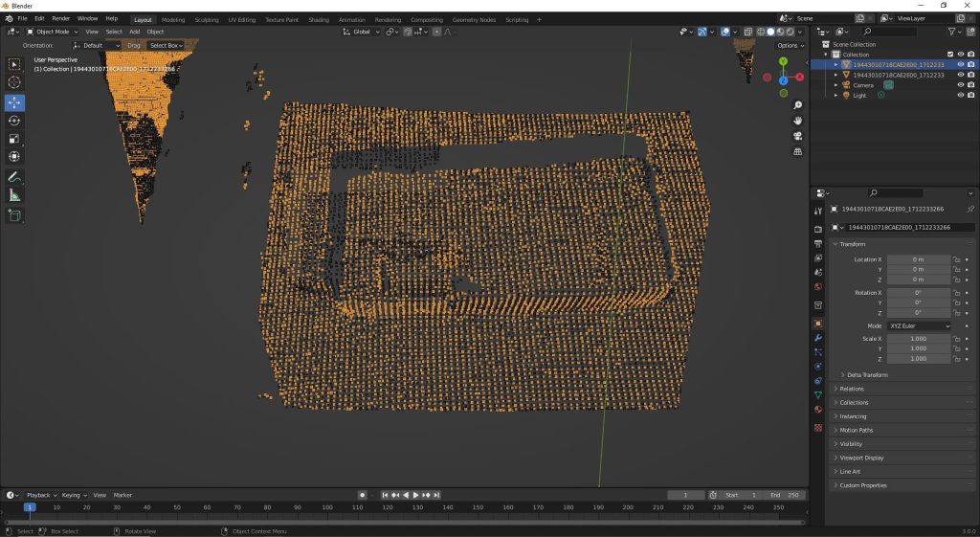
Task: Click frame 100 on the timeline ruler
Action: tap(327, 507)
